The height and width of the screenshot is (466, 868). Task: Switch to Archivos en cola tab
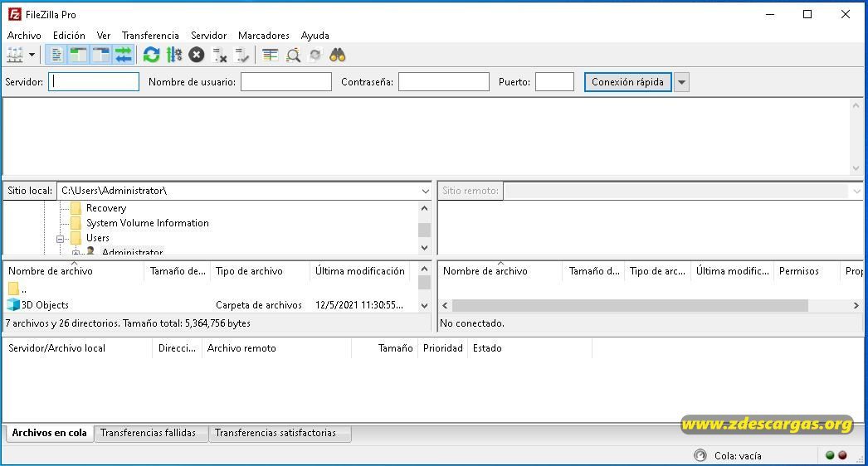pos(49,433)
